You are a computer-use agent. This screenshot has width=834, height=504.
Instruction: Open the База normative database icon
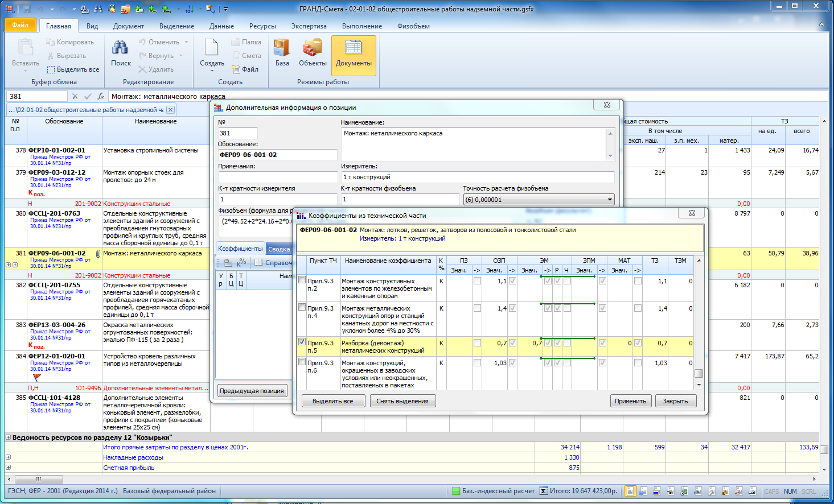(282, 48)
